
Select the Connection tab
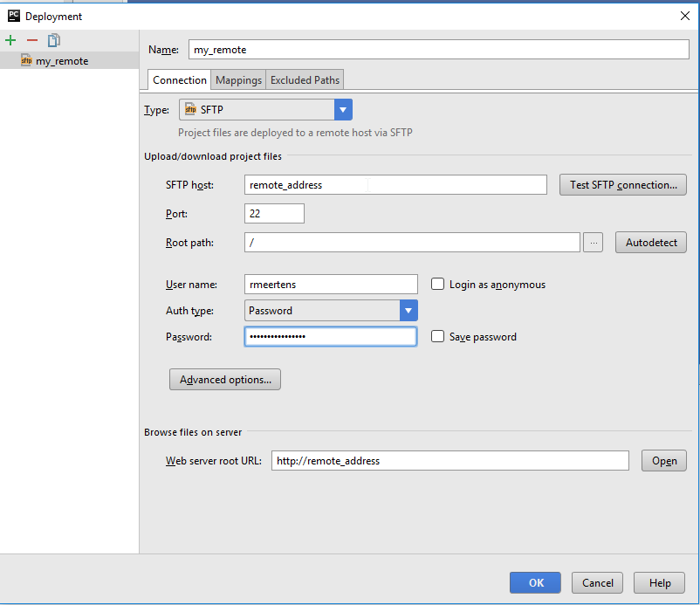tap(180, 80)
